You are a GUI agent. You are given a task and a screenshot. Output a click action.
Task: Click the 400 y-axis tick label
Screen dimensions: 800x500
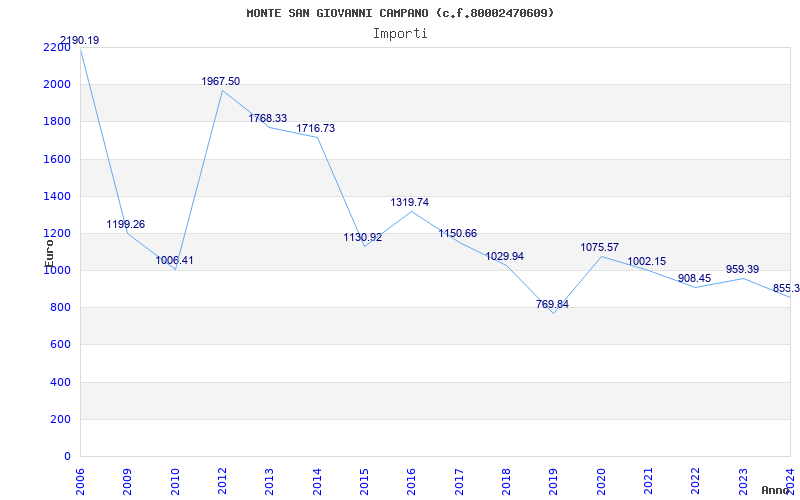click(61, 382)
